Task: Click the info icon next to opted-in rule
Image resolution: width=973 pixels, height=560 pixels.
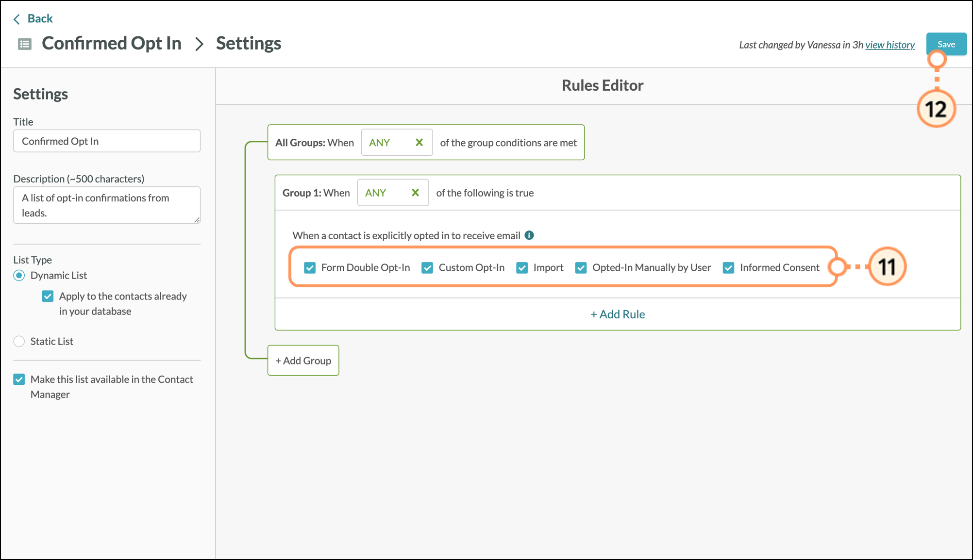Action: 529,235
